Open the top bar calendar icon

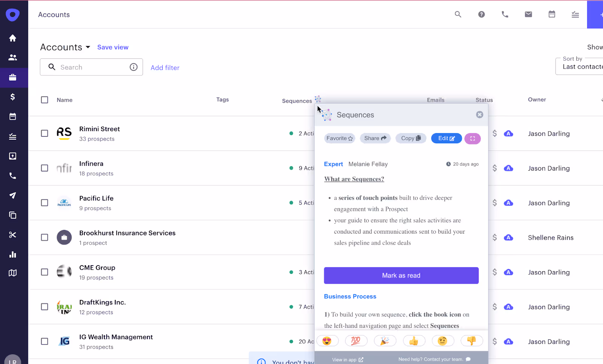(x=552, y=14)
